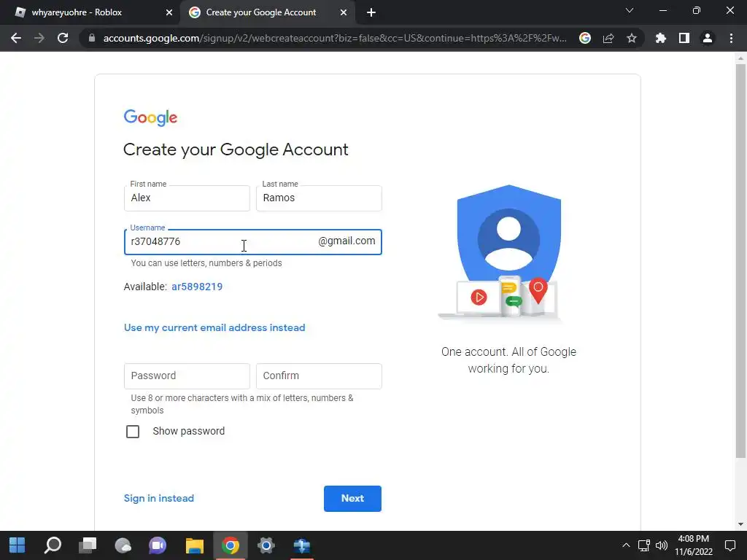The width and height of the screenshot is (747, 560).
Task: Enable the Show password checkbox
Action: (133, 432)
